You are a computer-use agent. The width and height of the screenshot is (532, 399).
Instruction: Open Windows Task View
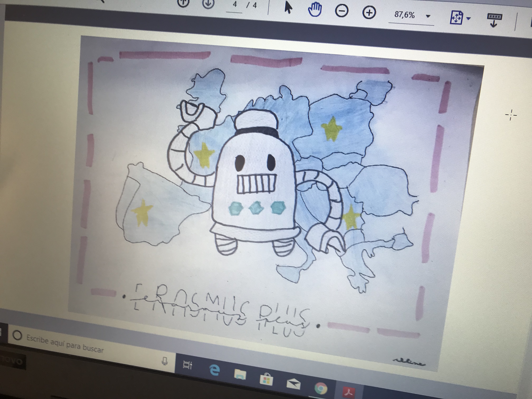pos(187,365)
